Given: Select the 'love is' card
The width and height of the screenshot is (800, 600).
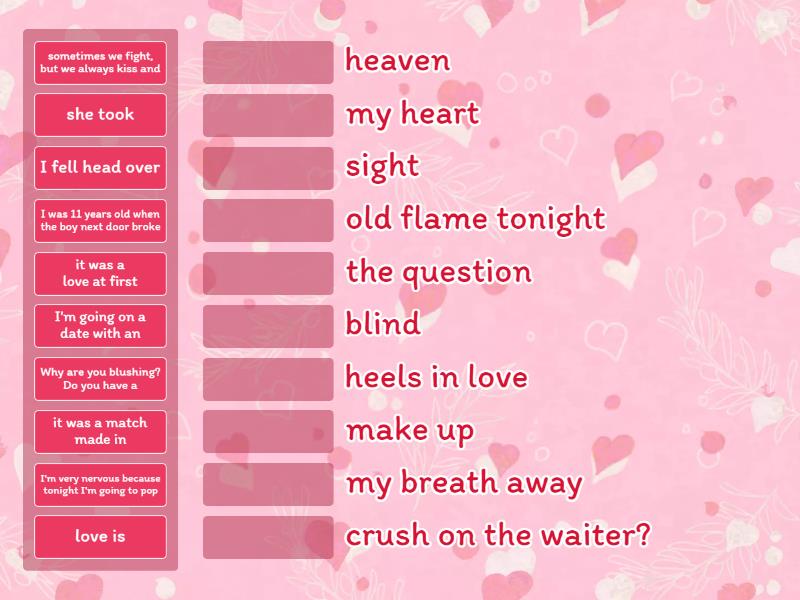Looking at the screenshot, I should click(x=99, y=537).
